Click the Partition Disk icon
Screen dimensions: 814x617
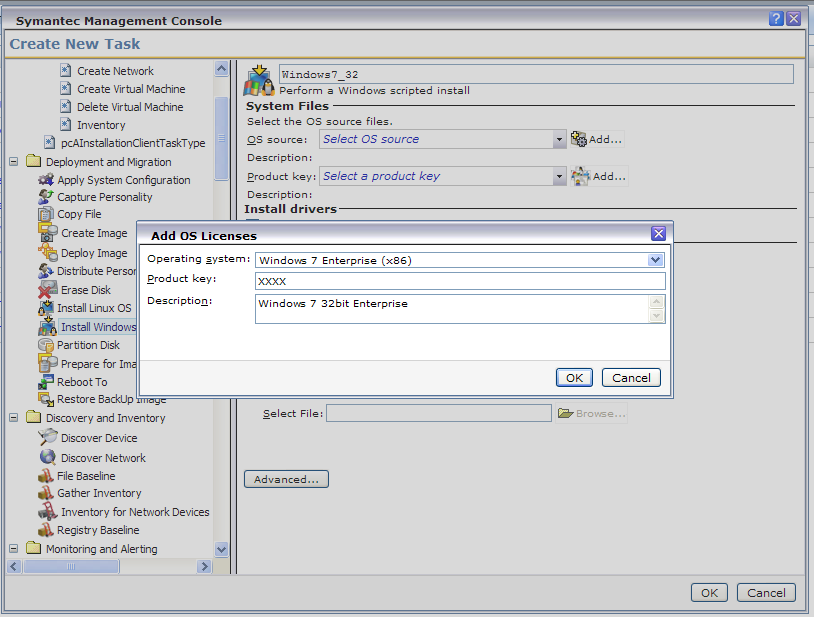pos(46,345)
